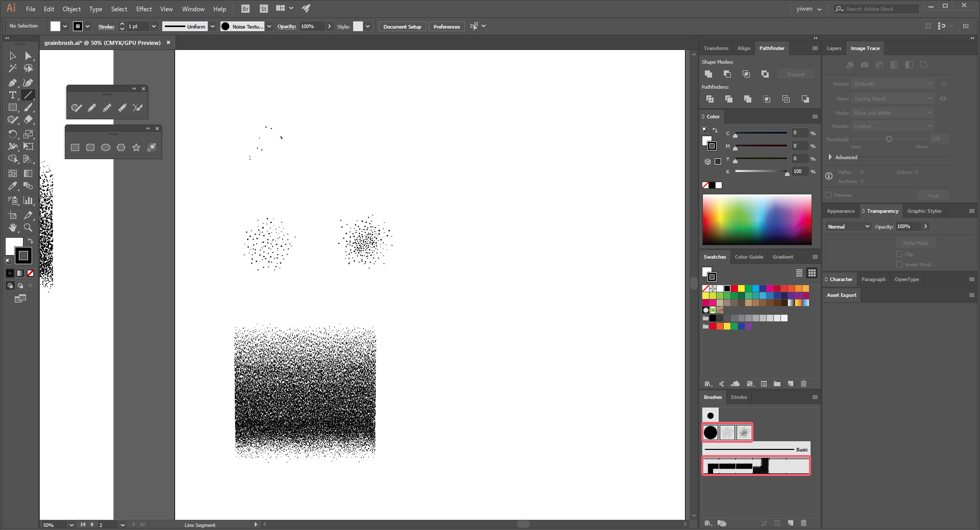
Task: Select the Magic Wand tool
Action: (13, 68)
